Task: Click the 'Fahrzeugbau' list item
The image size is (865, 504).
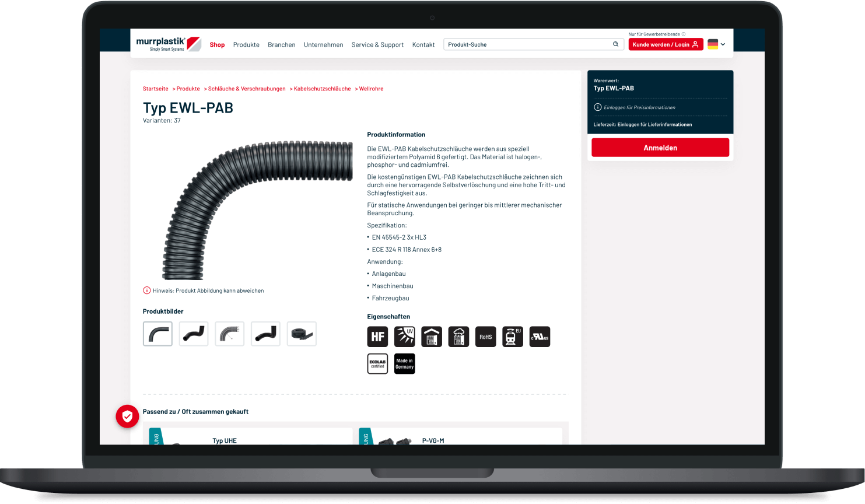Action: click(390, 298)
